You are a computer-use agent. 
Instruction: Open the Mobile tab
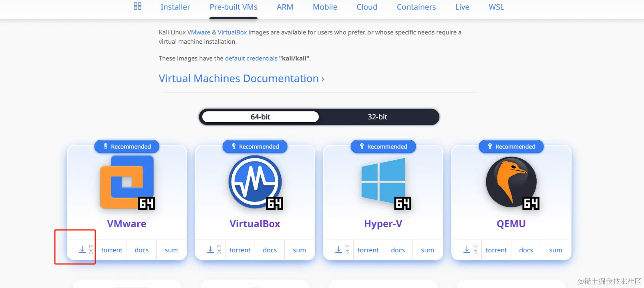click(x=325, y=7)
